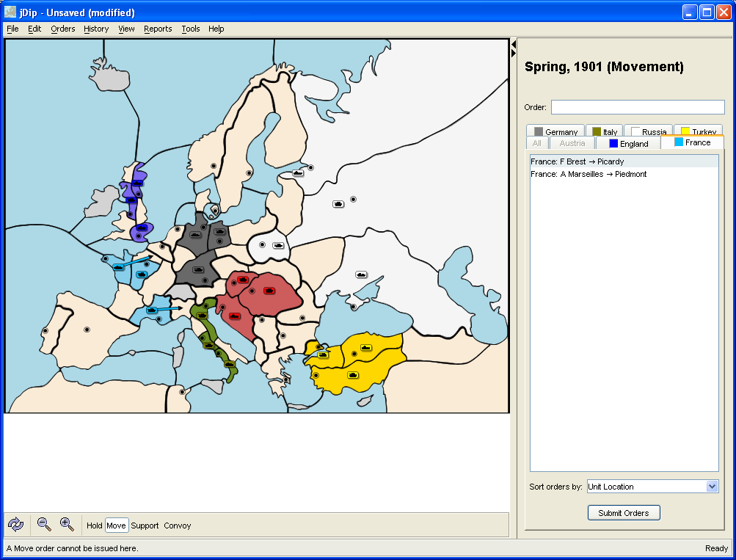The image size is (736, 560).
Task: Select the Austrian army in Vienna
Action: tap(243, 280)
